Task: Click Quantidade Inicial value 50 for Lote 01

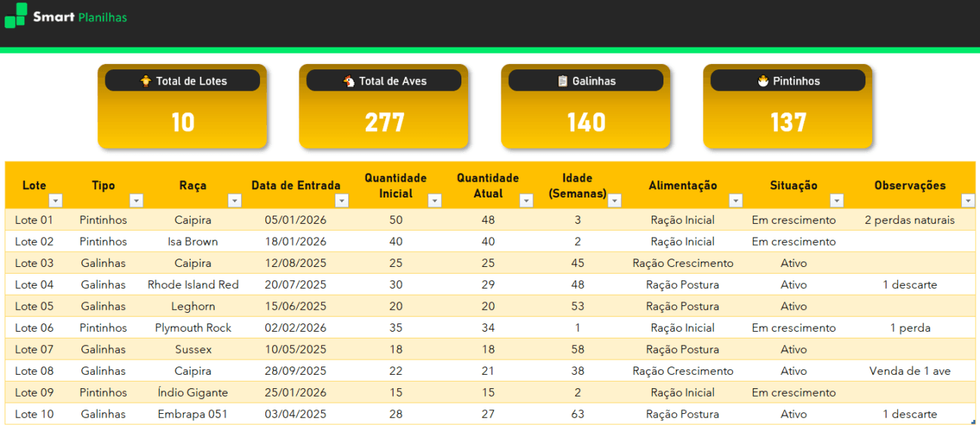Action: (x=396, y=220)
